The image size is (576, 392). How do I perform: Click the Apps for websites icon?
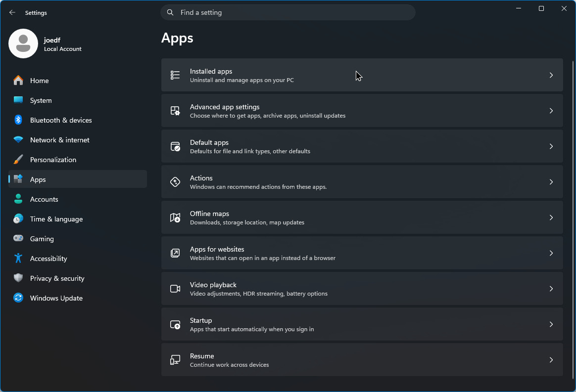pyautogui.click(x=175, y=253)
